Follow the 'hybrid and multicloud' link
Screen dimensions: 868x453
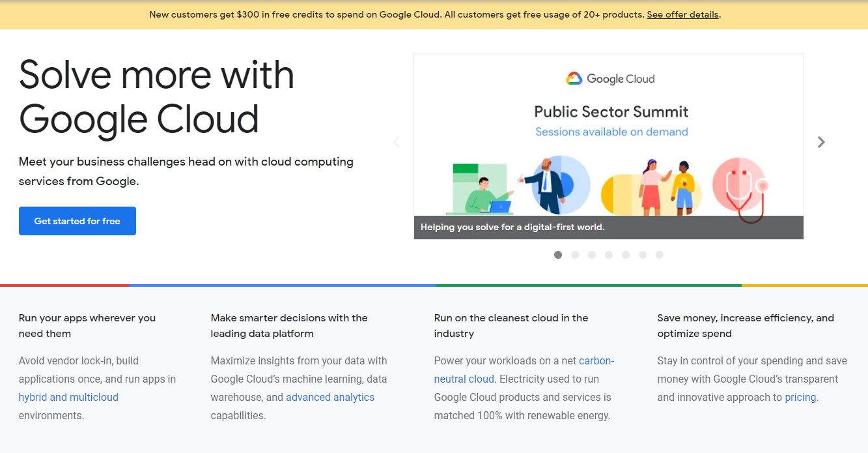click(x=68, y=397)
